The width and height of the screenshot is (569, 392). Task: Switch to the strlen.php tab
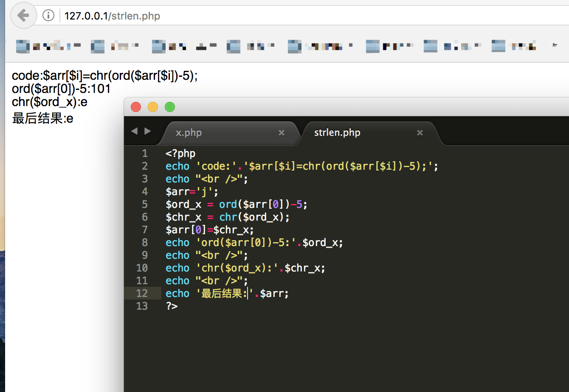[337, 132]
